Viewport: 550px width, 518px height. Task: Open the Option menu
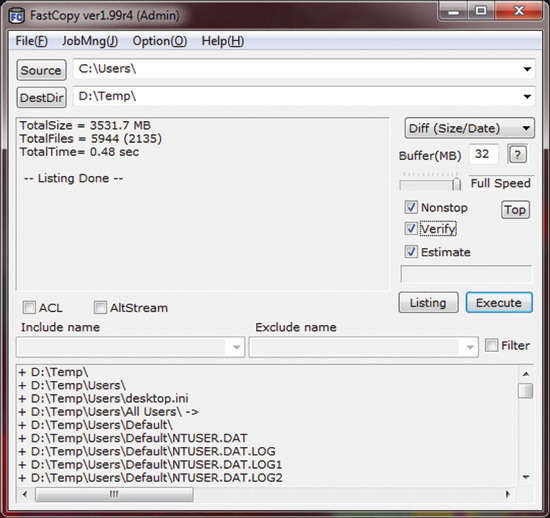pyautogui.click(x=160, y=41)
